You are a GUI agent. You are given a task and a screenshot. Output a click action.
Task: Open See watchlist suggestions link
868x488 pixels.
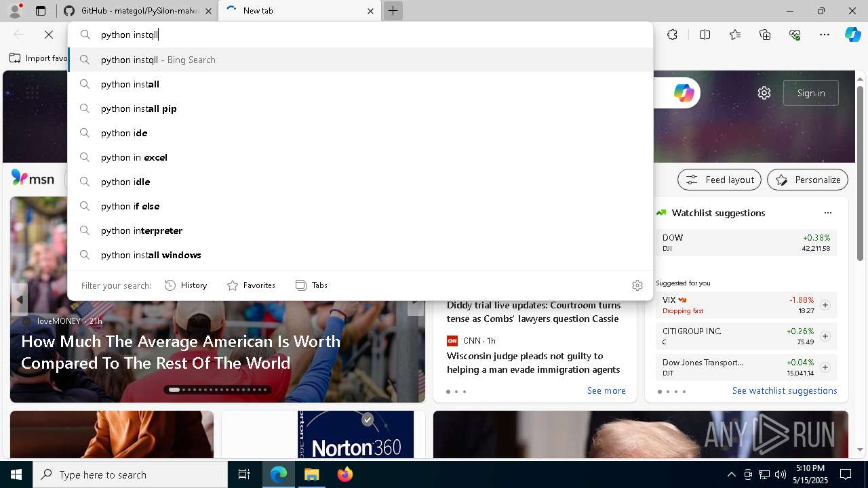coord(785,390)
